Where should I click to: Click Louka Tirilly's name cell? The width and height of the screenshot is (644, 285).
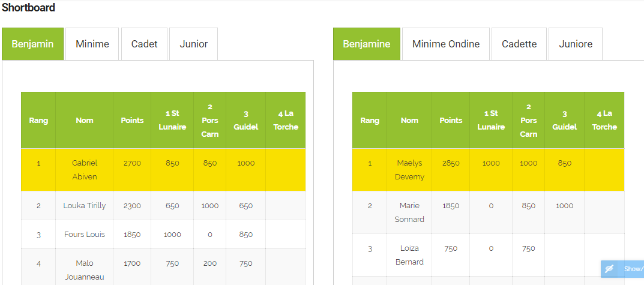pos(84,206)
